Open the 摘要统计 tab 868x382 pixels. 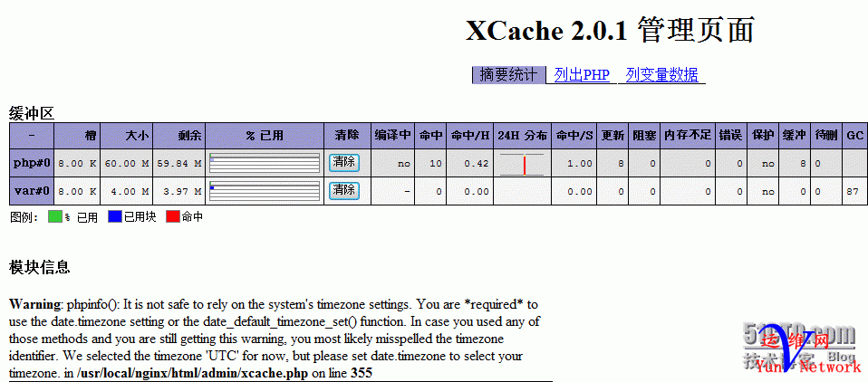(509, 74)
